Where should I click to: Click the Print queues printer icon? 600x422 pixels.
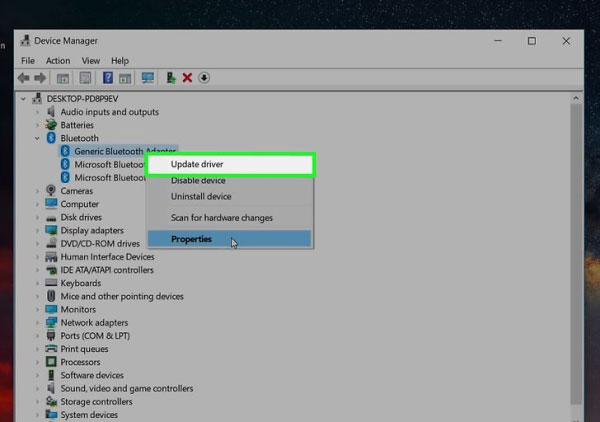[51, 349]
